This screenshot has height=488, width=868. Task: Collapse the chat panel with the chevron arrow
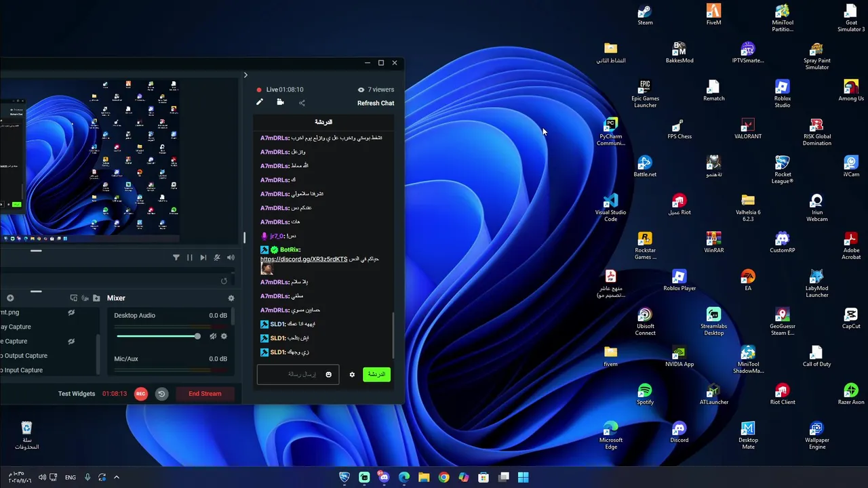coord(245,75)
